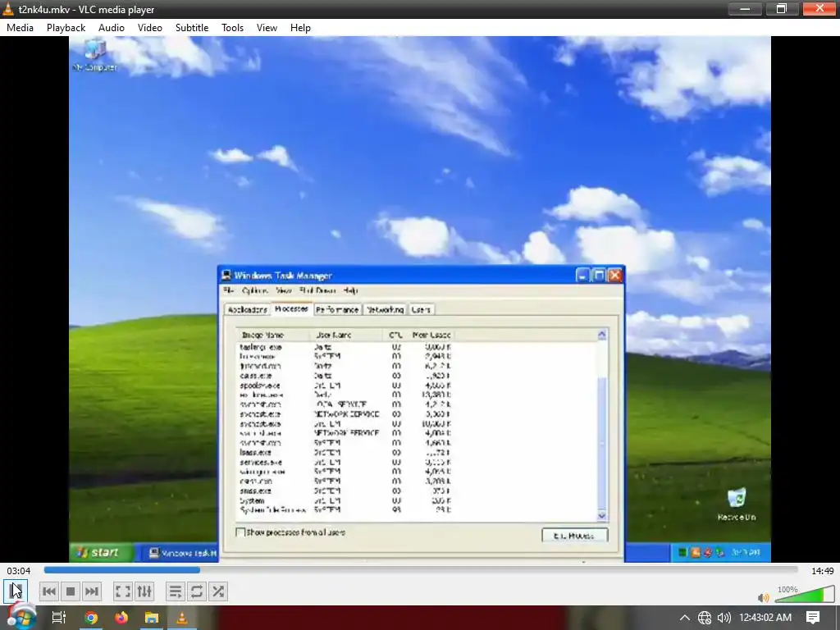840x630 pixels.
Task: Sort by Mem Usage column header
Action: (431, 335)
